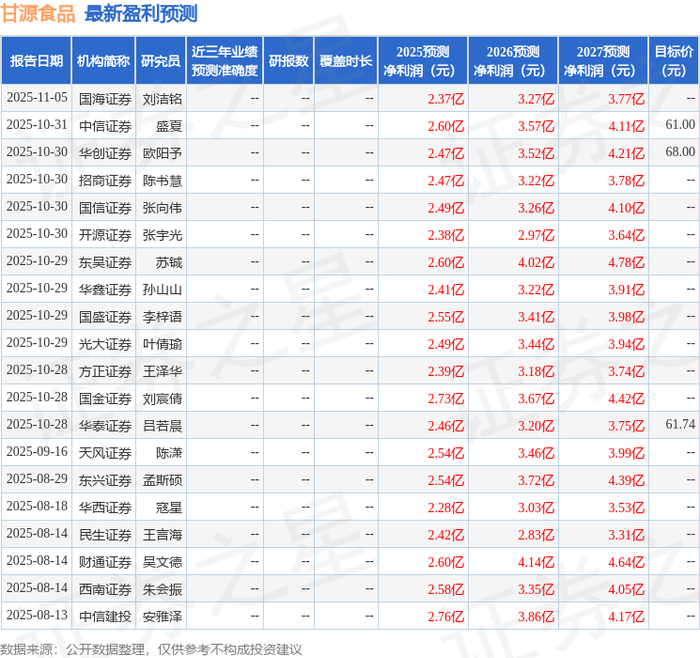Click researcher name 孟斯硕
The width and height of the screenshot is (700, 658).
[162, 480]
